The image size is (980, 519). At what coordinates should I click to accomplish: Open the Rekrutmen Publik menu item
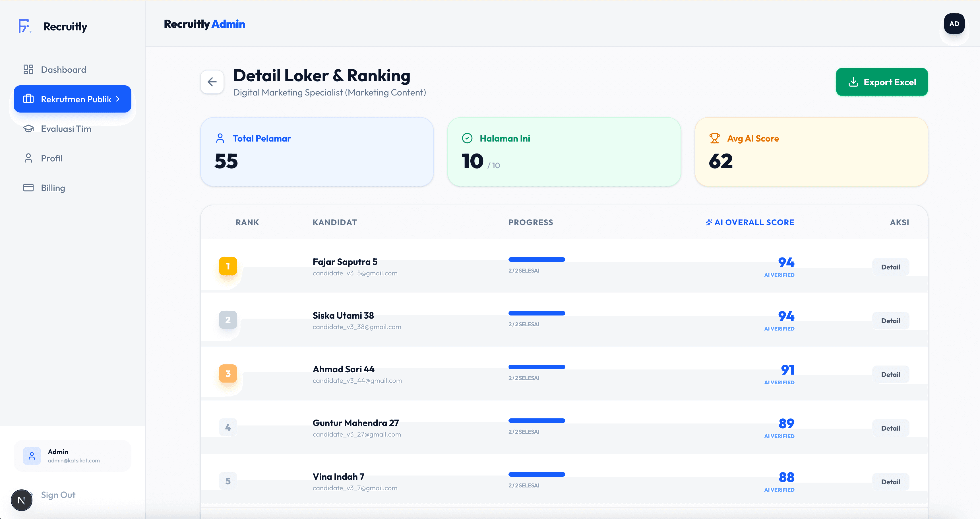[x=72, y=99]
